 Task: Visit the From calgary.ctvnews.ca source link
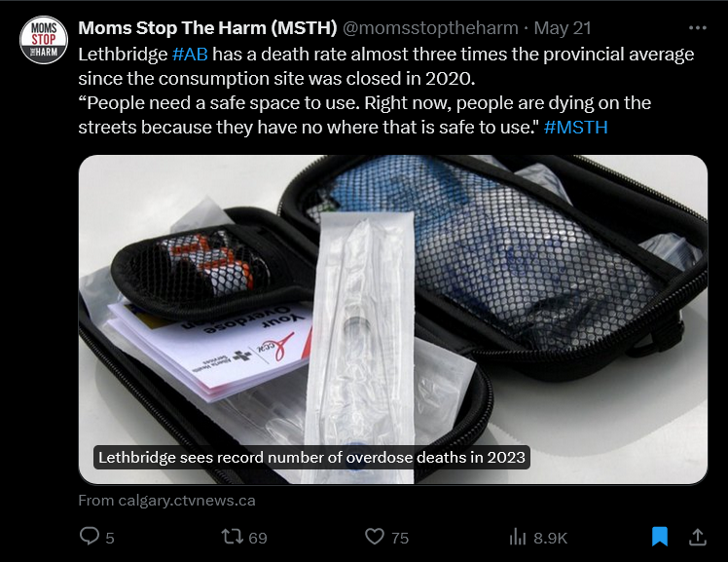[x=166, y=501]
